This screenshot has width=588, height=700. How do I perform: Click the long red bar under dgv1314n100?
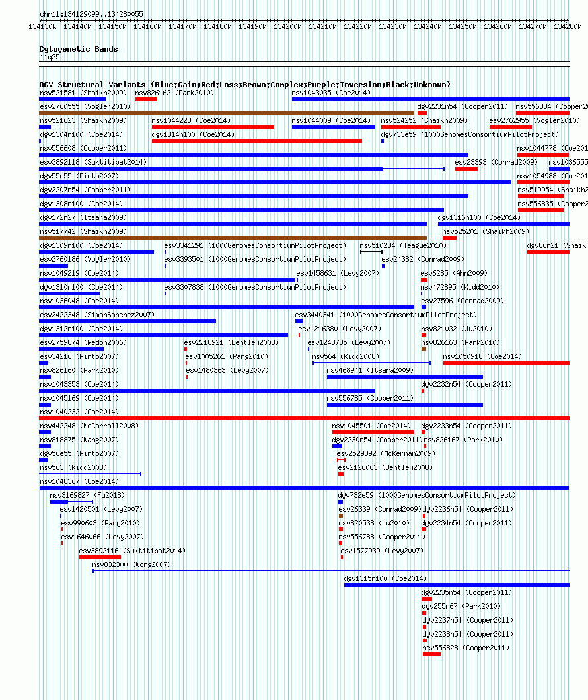(256, 141)
